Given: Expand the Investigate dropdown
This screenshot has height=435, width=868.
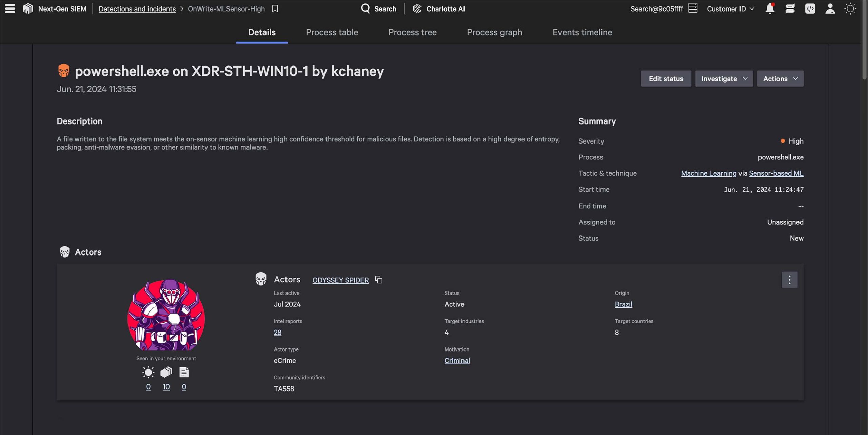Looking at the screenshot, I should (724, 79).
